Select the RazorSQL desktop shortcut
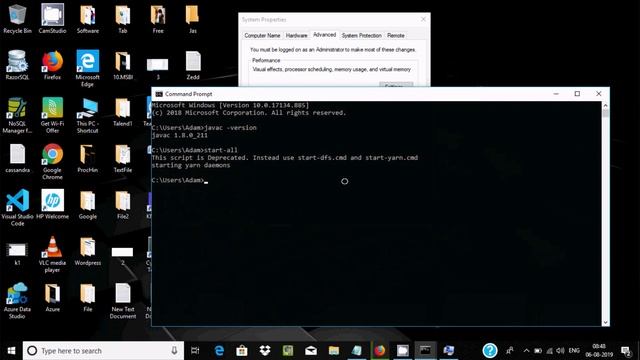Screen dimensions: 640x360 point(17,64)
